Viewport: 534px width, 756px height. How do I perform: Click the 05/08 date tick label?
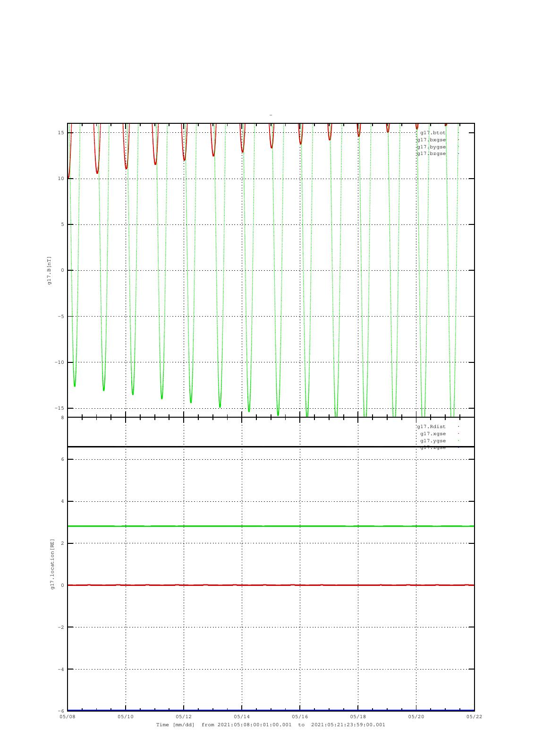pos(68,717)
